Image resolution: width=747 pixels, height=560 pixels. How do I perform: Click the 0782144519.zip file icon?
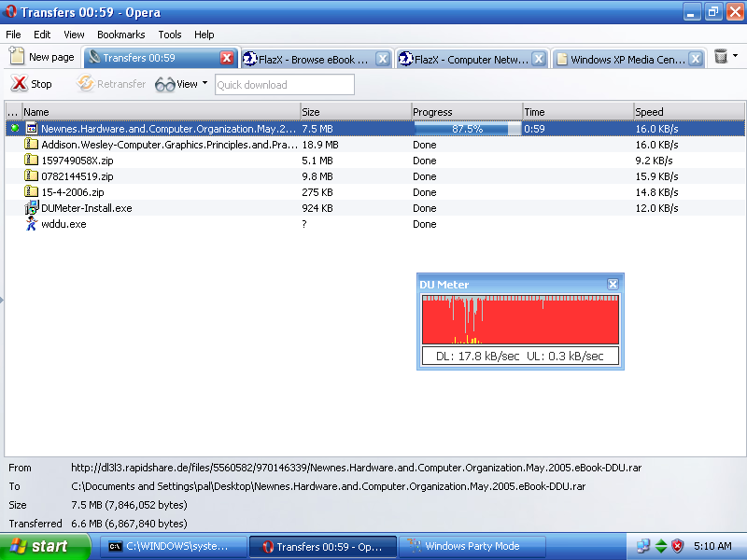(x=32, y=175)
